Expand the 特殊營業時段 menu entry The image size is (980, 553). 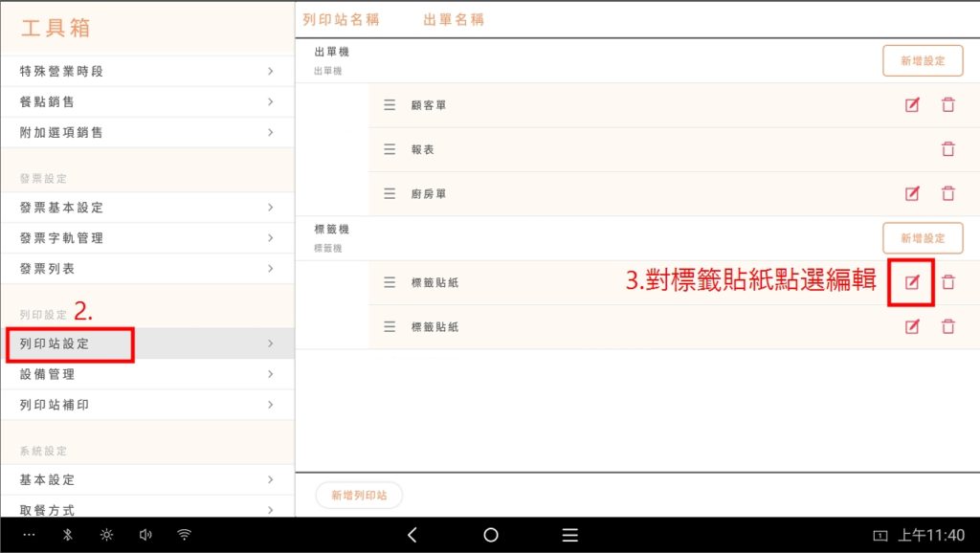[146, 72]
